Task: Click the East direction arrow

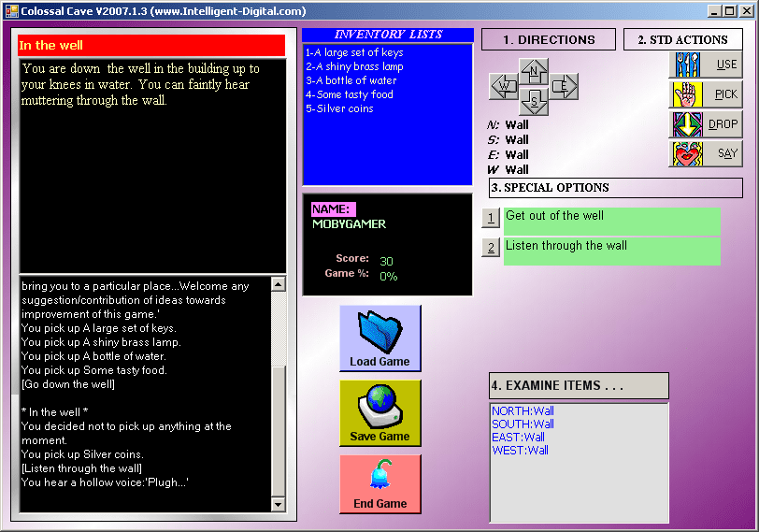Action: coord(563,87)
